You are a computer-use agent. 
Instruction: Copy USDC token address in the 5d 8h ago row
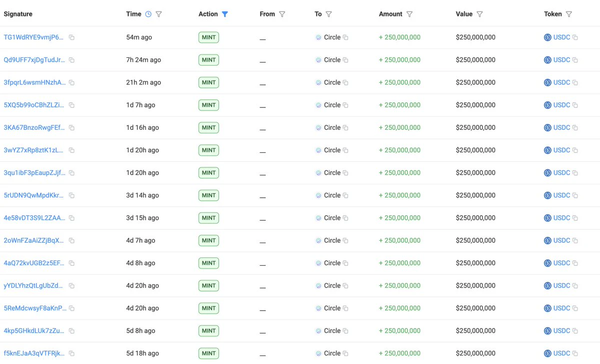(575, 331)
